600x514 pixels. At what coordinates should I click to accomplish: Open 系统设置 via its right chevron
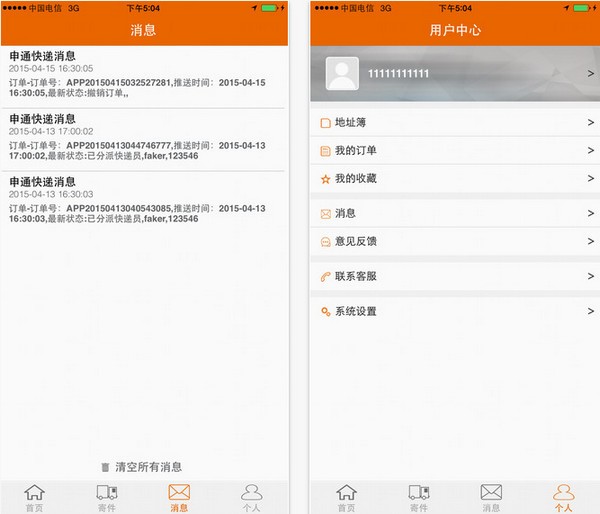tap(591, 311)
